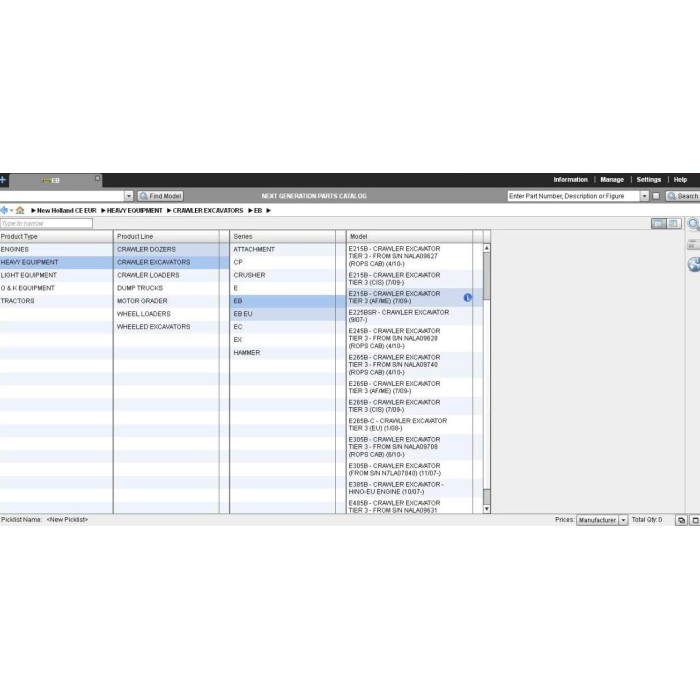Switch to column list view icon
The width and height of the screenshot is (700, 700).
tap(658, 223)
